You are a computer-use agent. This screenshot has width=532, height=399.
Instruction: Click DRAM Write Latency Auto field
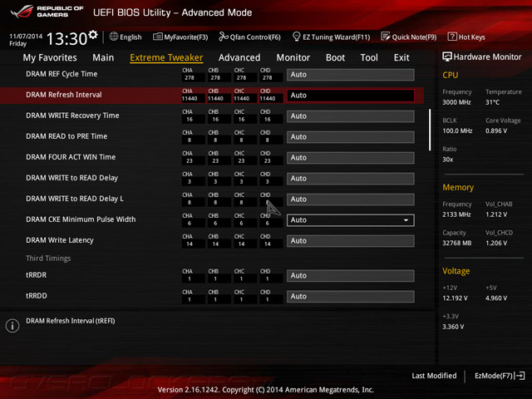point(351,241)
